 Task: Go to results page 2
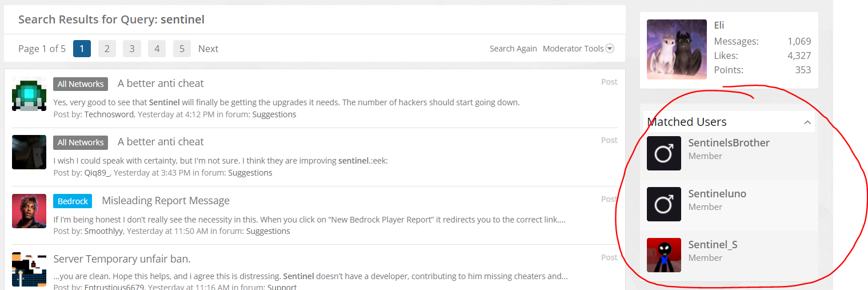(107, 49)
